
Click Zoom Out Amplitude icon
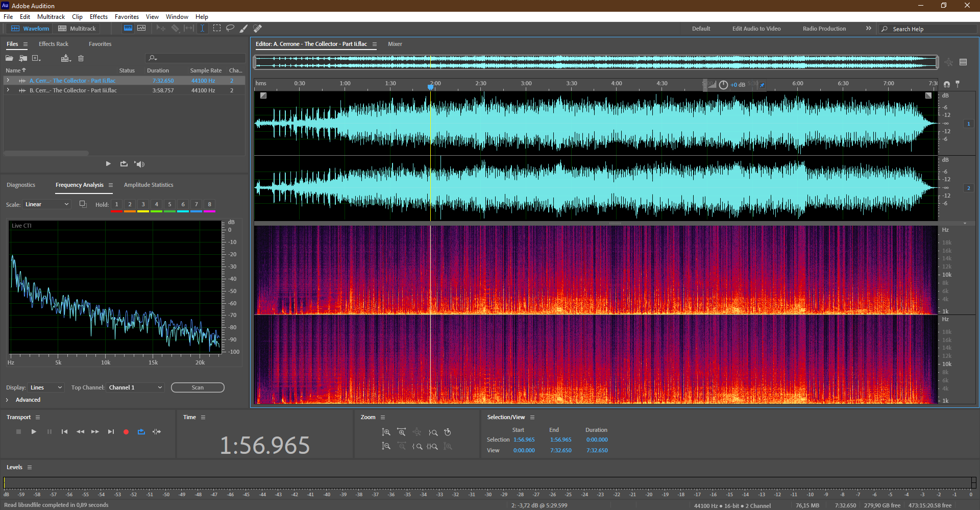pos(386,446)
